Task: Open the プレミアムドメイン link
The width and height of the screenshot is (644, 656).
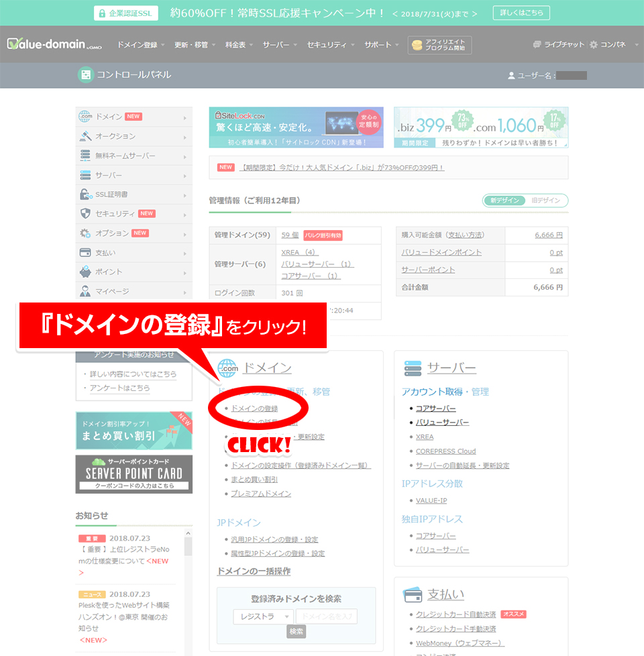Action: point(261,494)
